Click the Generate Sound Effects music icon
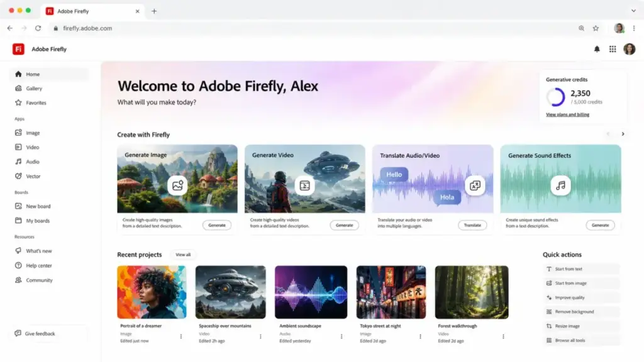The image size is (644, 362). pos(560,185)
